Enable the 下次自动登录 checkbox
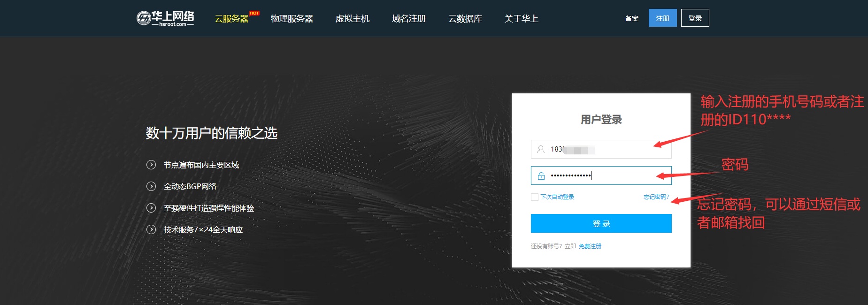The image size is (868, 305). click(535, 197)
